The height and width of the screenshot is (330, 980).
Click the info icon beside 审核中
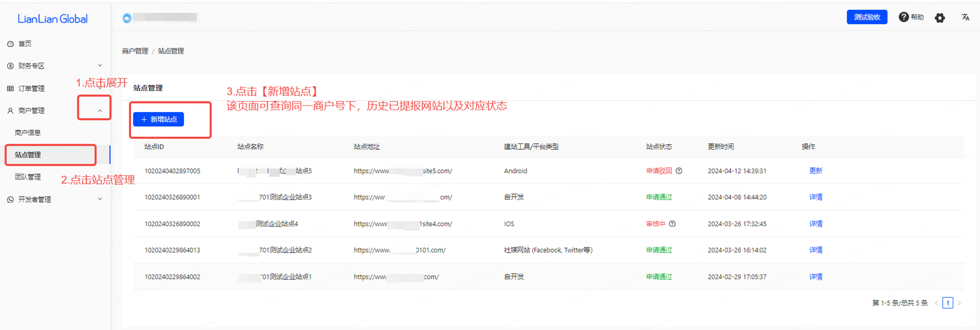click(672, 224)
